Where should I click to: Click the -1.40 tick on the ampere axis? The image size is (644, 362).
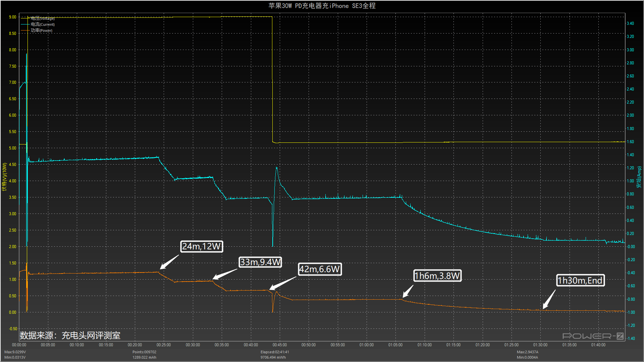coord(631,339)
